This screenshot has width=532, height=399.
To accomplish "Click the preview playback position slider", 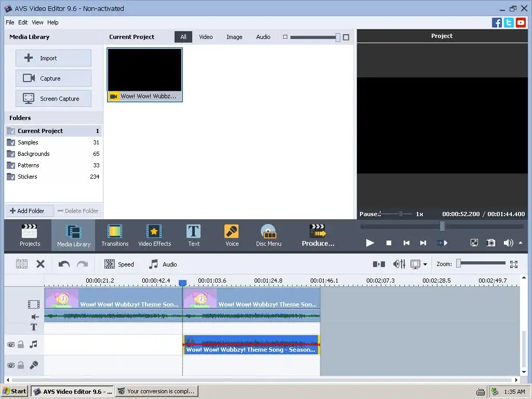I will click(x=442, y=227).
